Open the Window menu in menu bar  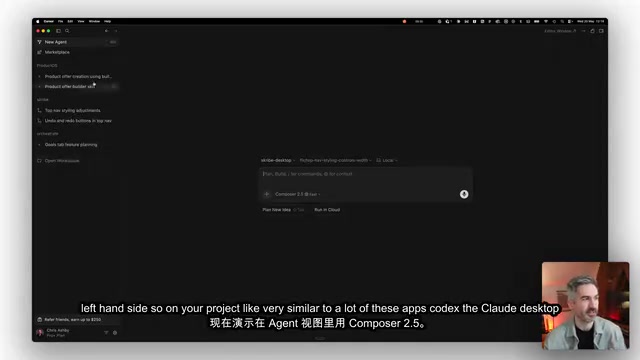pyautogui.click(x=94, y=21)
